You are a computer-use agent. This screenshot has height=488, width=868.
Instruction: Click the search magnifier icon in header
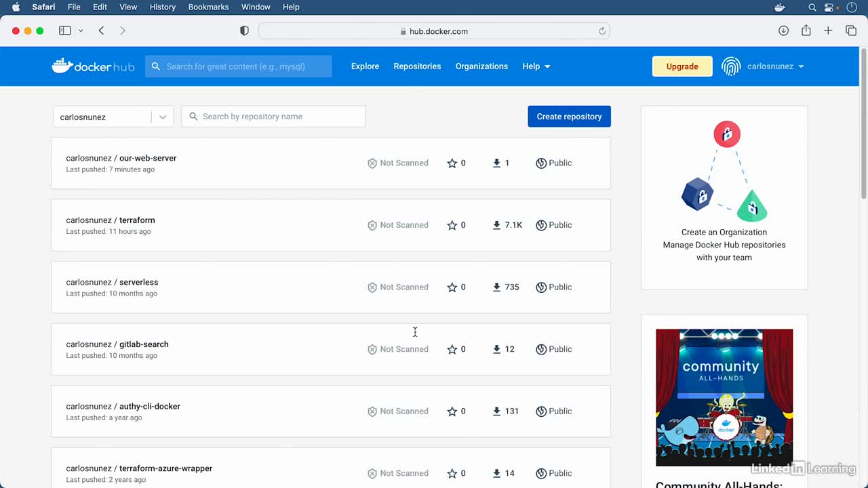[156, 66]
